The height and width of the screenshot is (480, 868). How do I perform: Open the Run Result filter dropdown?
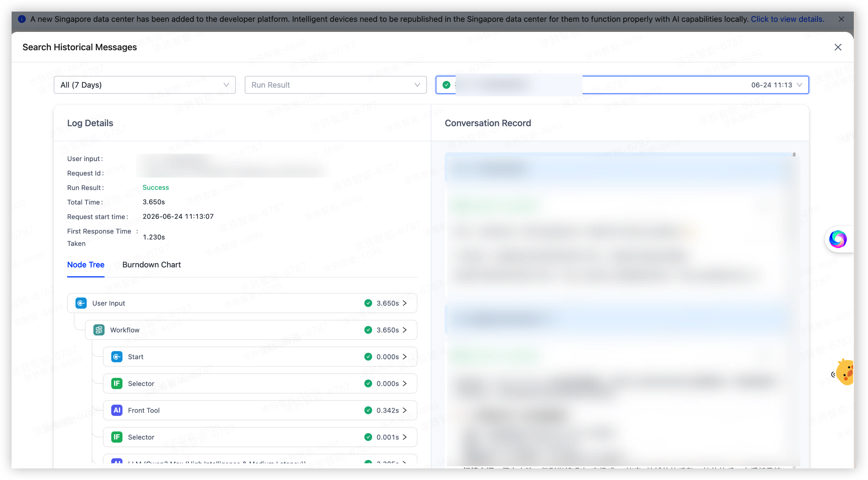tap(336, 85)
